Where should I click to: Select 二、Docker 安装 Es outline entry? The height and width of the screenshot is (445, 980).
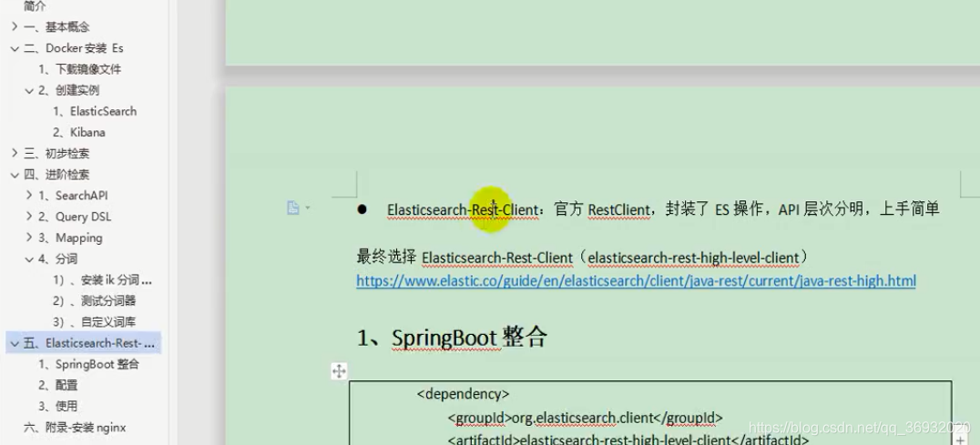coord(73,48)
